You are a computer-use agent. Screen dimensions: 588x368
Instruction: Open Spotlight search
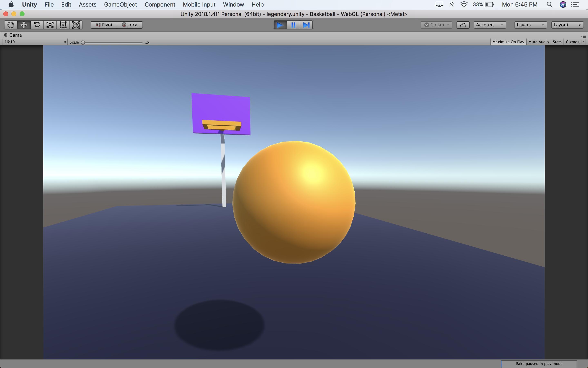coord(549,4)
